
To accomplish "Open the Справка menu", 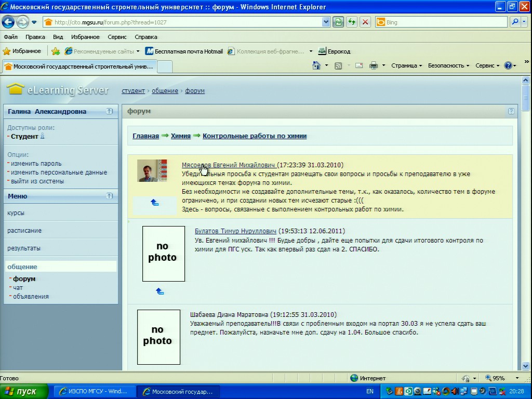I will (x=145, y=37).
